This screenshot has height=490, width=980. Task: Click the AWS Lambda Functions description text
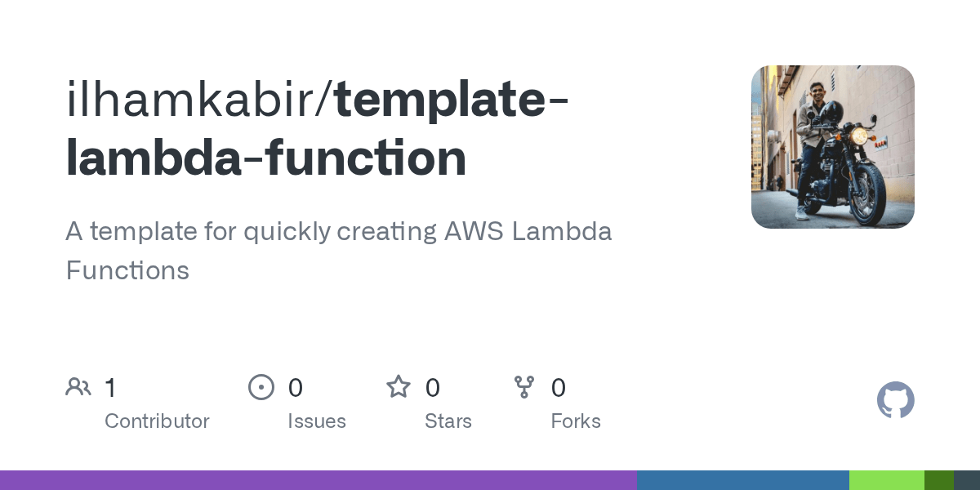point(339,251)
